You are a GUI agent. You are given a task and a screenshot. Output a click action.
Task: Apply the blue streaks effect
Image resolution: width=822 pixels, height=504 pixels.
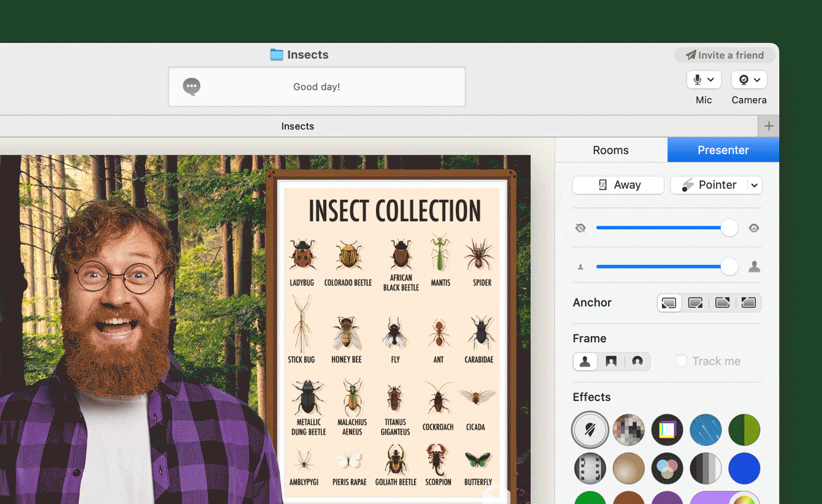(x=705, y=430)
